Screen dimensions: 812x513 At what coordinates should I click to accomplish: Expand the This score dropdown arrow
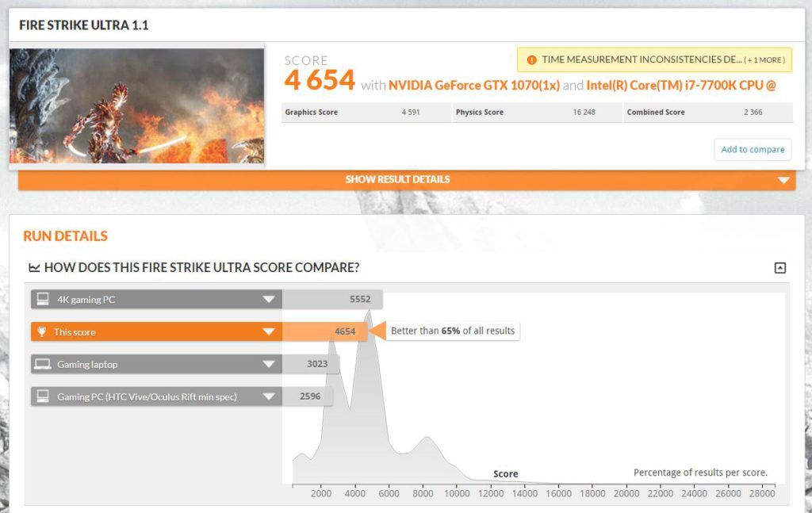pyautogui.click(x=269, y=331)
